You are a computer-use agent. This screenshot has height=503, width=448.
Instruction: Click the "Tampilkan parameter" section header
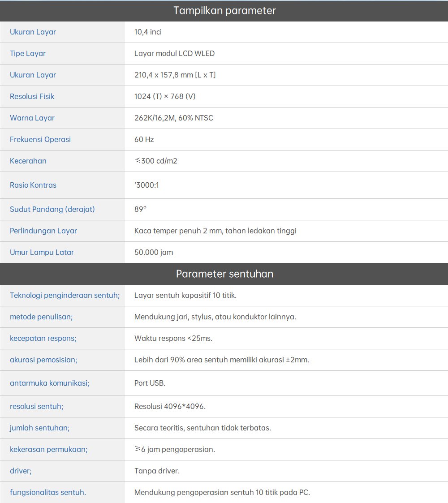pos(224,11)
